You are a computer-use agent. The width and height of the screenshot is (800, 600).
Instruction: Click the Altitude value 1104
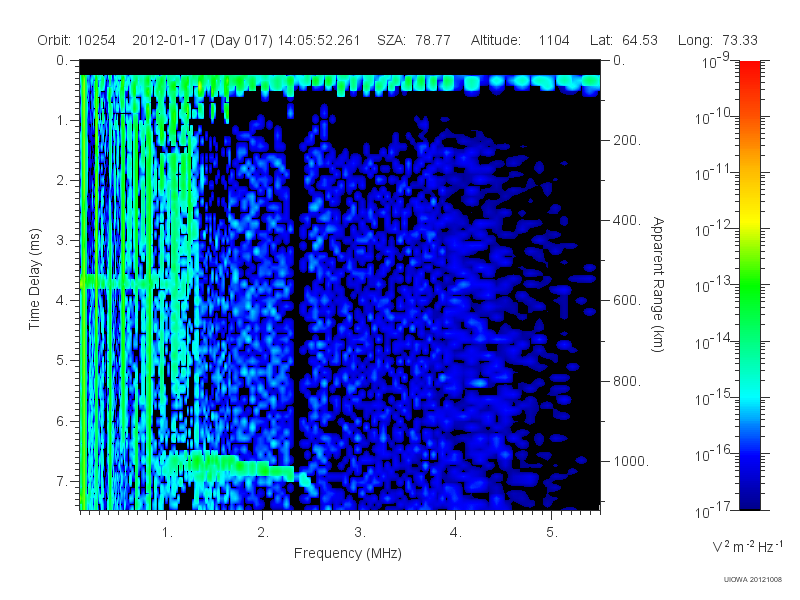554,40
